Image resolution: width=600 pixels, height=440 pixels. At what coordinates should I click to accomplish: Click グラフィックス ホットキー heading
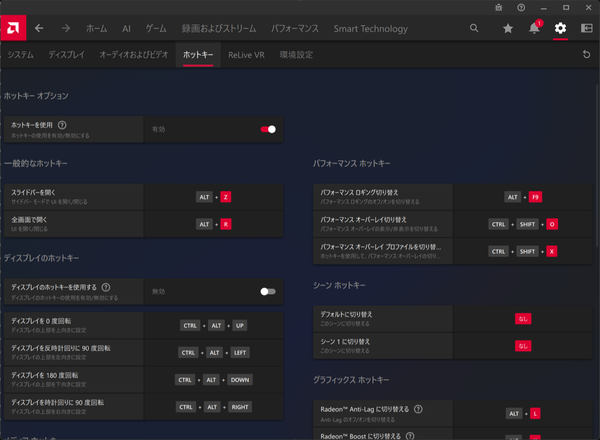point(351,380)
